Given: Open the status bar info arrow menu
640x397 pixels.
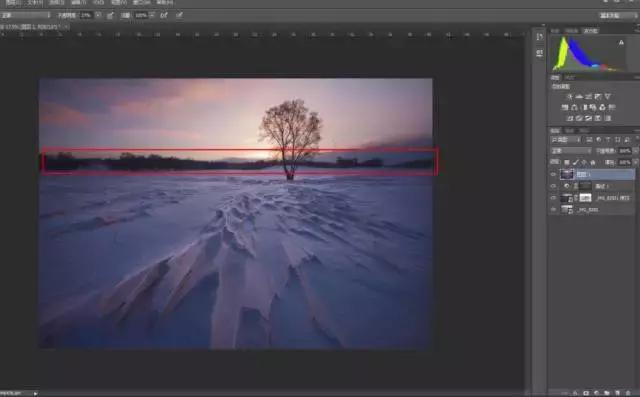Looking at the screenshot, I should click(36, 393).
